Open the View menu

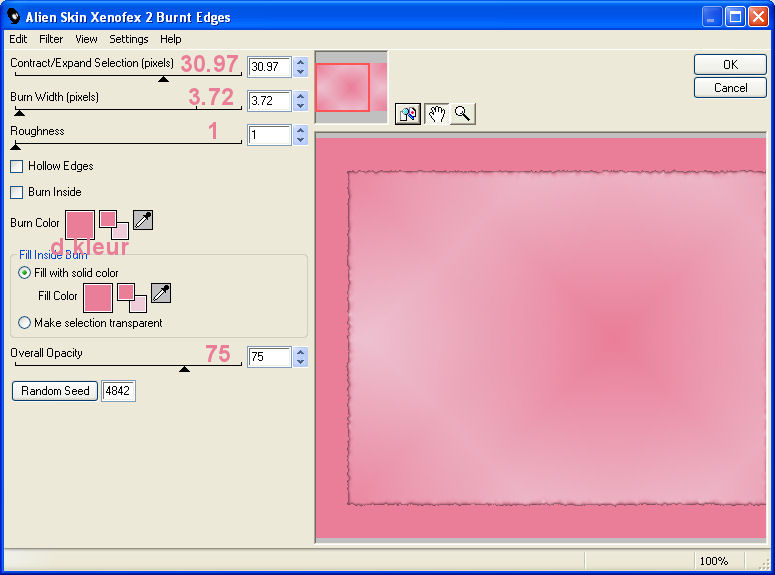click(x=86, y=39)
